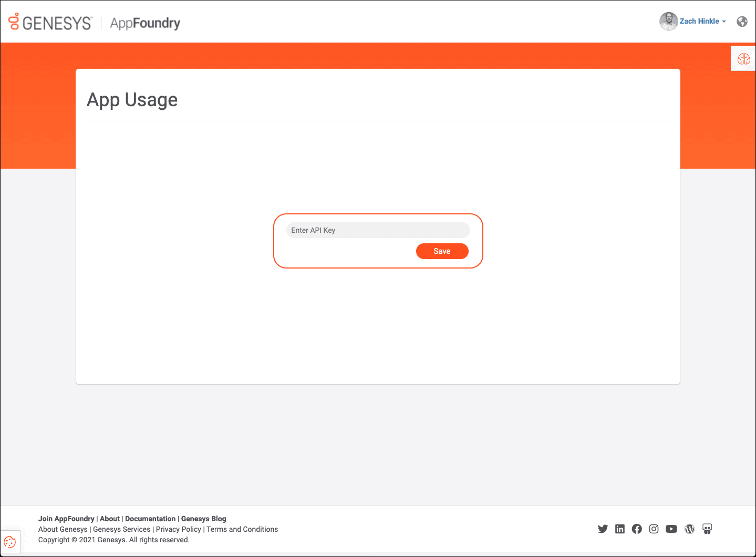This screenshot has width=756, height=557.
Task: Open the YouTube social icon
Action: pyautogui.click(x=671, y=529)
